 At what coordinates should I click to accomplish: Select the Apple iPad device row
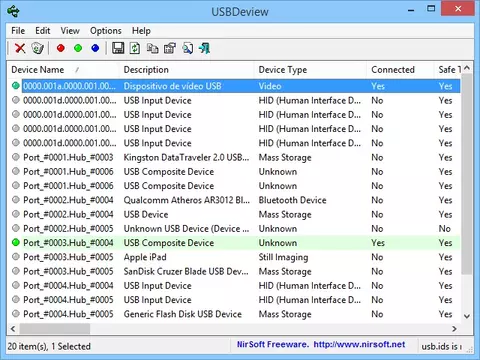(233, 257)
